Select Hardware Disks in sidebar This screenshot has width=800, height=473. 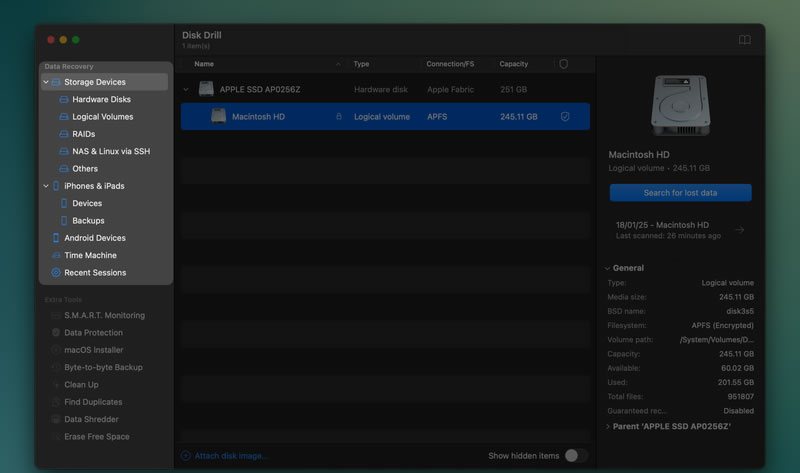101,99
